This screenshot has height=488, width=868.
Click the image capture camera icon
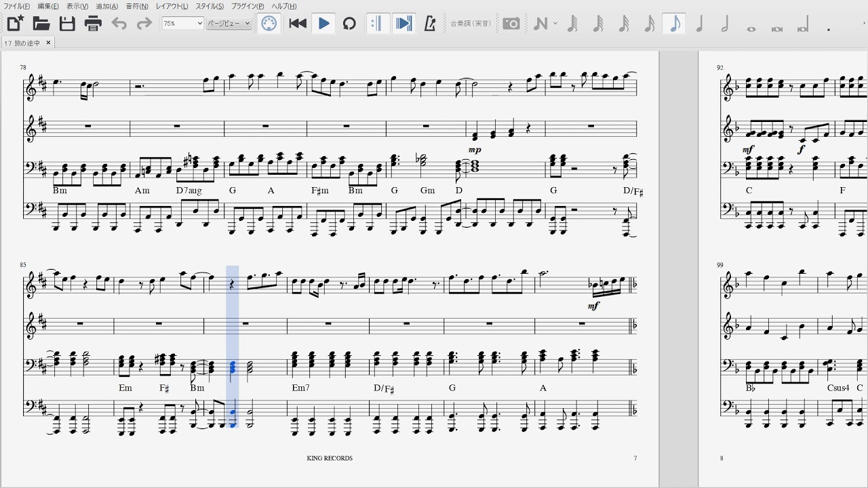pos(511,24)
